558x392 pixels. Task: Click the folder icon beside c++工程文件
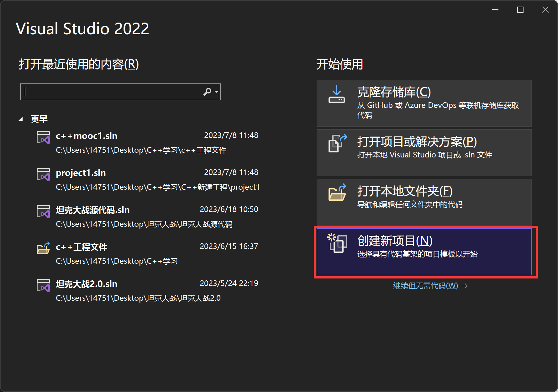coord(43,248)
